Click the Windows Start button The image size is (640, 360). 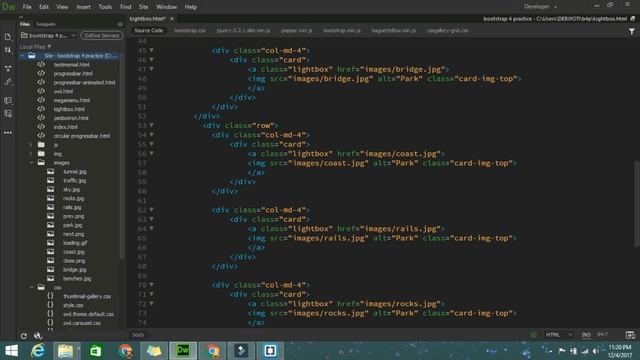(11, 351)
